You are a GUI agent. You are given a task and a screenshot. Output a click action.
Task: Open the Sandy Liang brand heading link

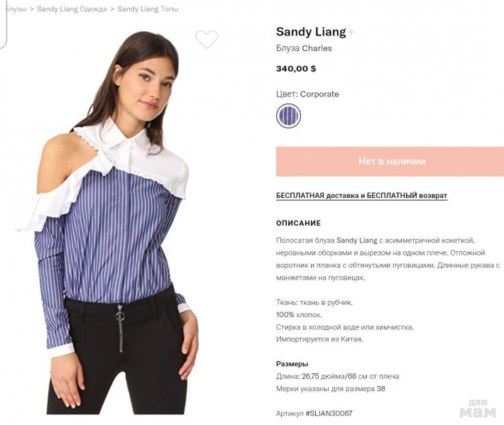click(311, 32)
